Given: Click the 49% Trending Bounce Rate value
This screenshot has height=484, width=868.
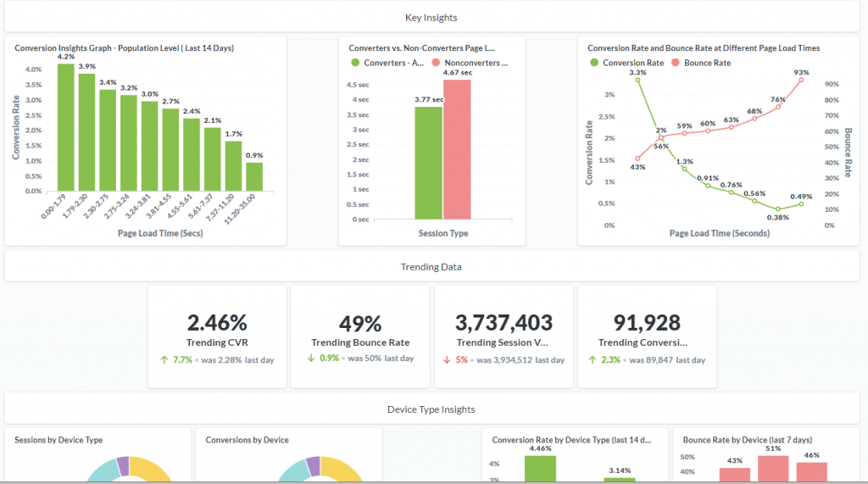Looking at the screenshot, I should coord(360,324).
